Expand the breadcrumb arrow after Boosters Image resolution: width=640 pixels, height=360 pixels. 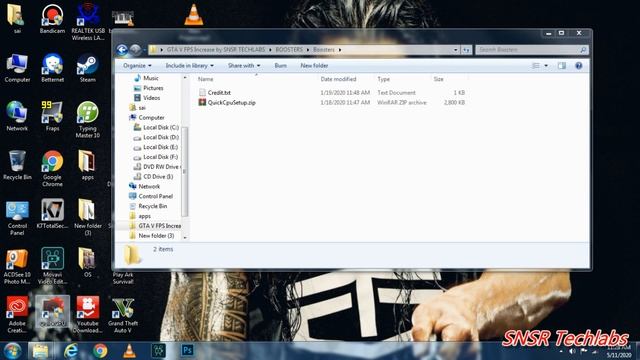[340, 50]
